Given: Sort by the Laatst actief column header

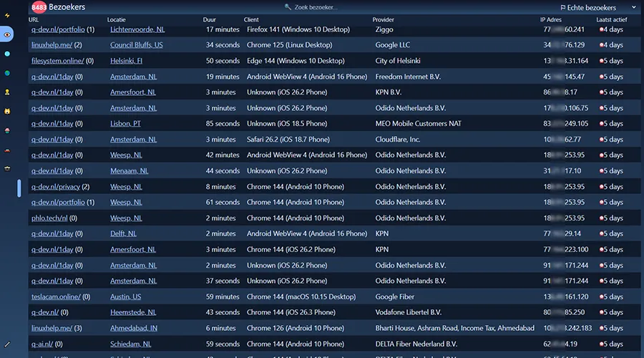Looking at the screenshot, I should 612,19.
